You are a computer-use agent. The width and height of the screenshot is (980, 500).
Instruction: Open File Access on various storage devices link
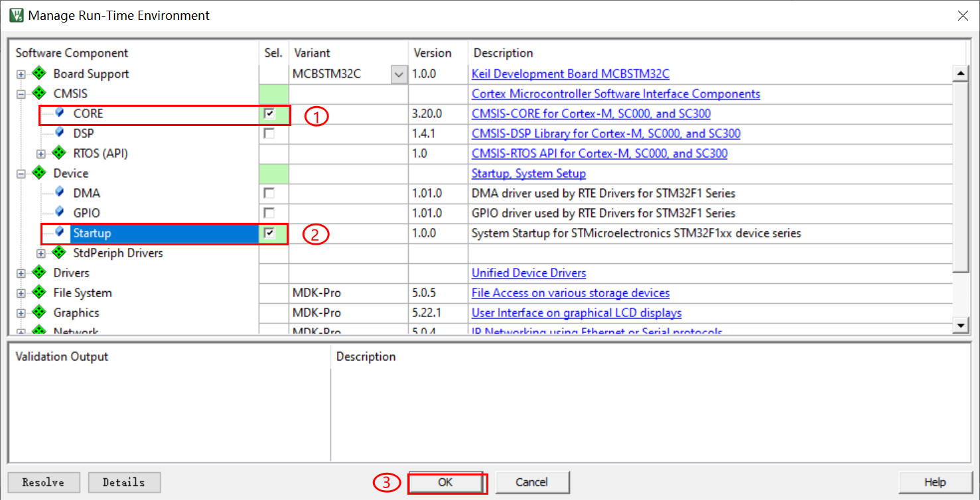point(571,292)
